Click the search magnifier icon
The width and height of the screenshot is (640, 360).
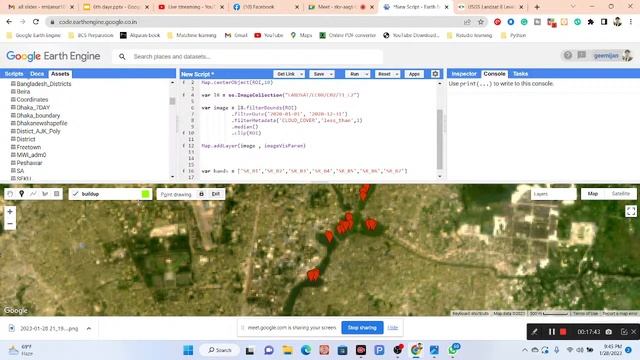(x=122, y=57)
